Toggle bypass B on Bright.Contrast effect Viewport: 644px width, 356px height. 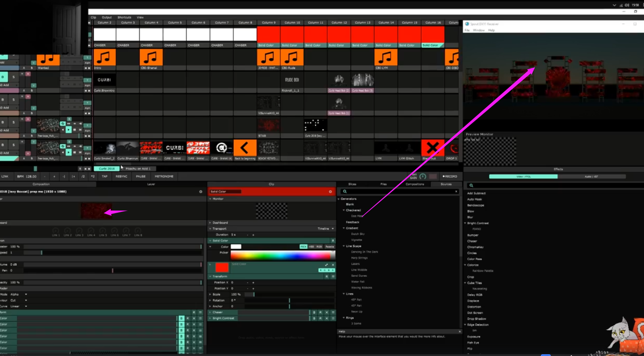[x=315, y=318]
